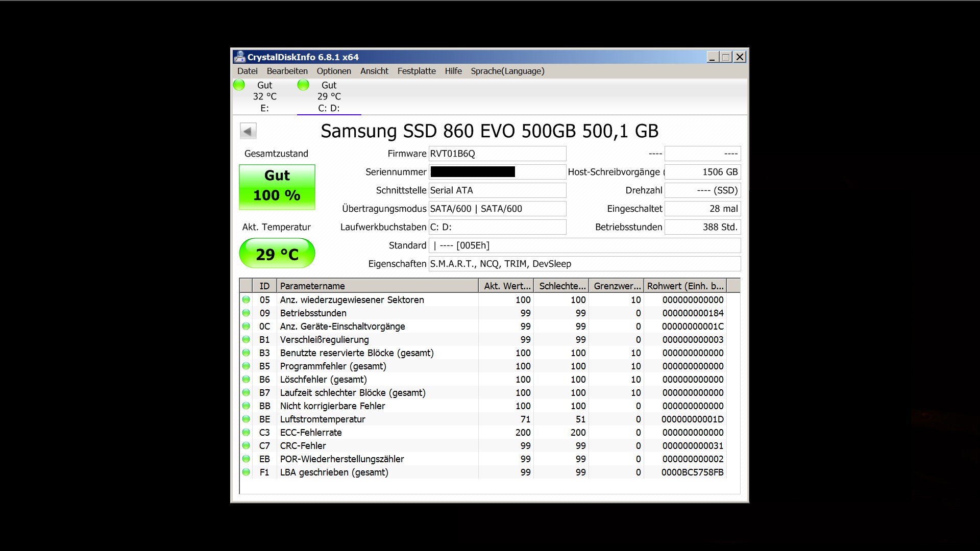Click the green status circle for drive C: D:
980x551 pixels.
tap(303, 85)
